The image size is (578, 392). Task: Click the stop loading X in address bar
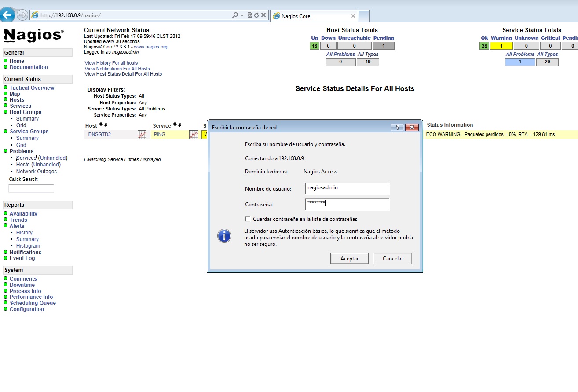tap(263, 15)
